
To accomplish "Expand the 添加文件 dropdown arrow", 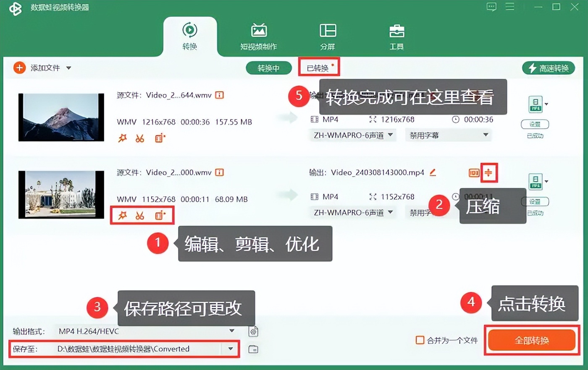I will (68, 68).
